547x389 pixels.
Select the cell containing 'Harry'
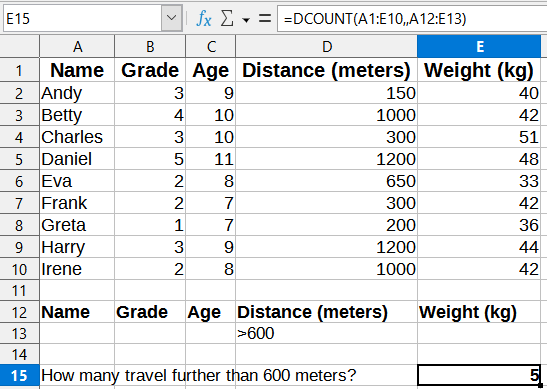click(77, 247)
